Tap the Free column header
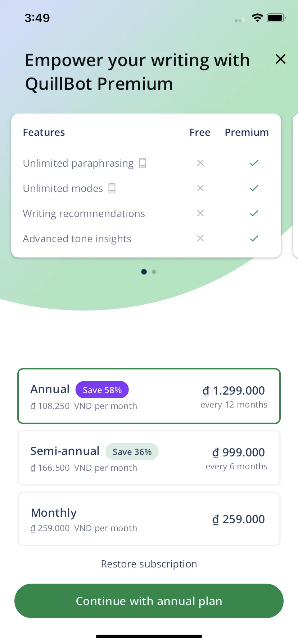Image resolution: width=298 pixels, height=644 pixels. pyautogui.click(x=200, y=133)
